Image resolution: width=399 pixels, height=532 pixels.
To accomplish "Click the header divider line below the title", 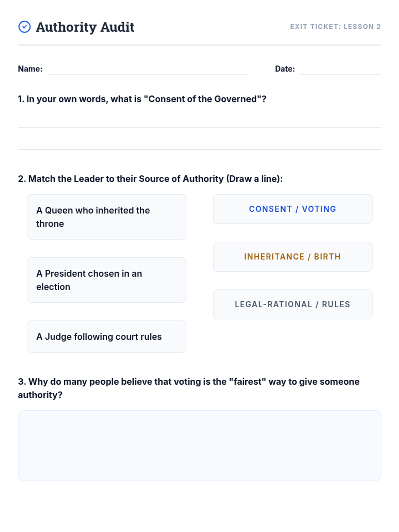I will [x=199, y=45].
